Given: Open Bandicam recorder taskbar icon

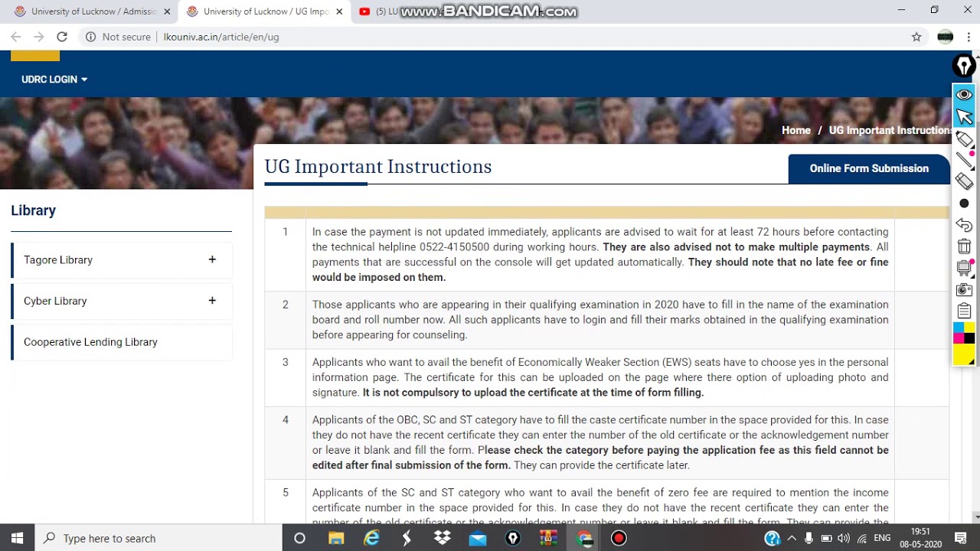Looking at the screenshot, I should click(x=619, y=538).
